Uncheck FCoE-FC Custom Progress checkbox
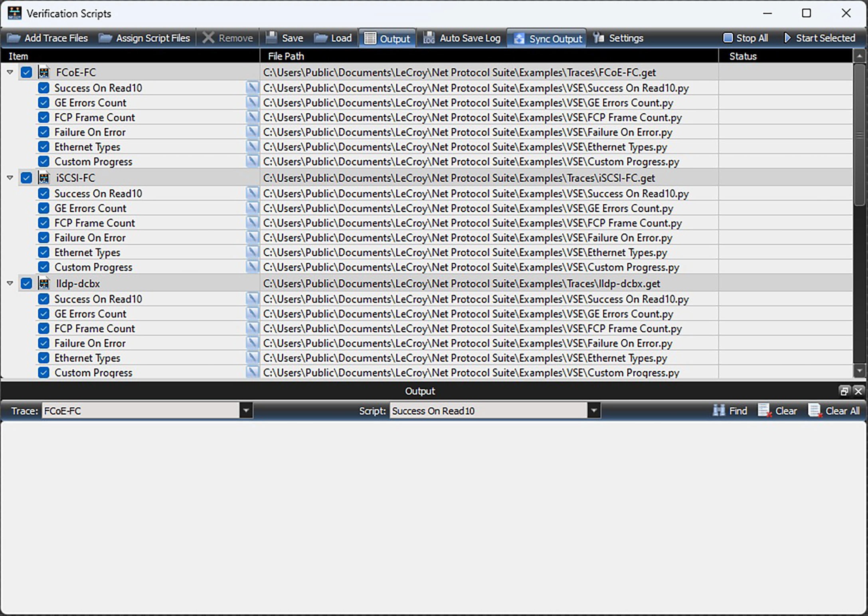 pyautogui.click(x=43, y=162)
